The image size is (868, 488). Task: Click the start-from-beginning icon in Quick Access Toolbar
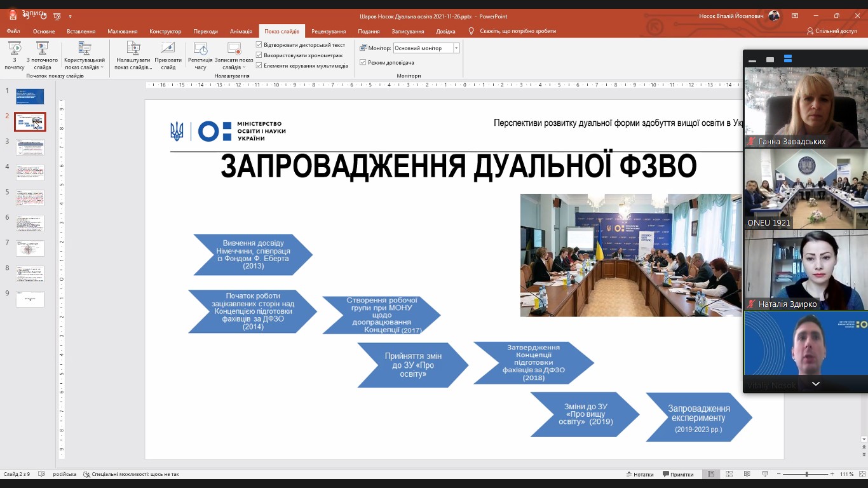pyautogui.click(x=57, y=16)
